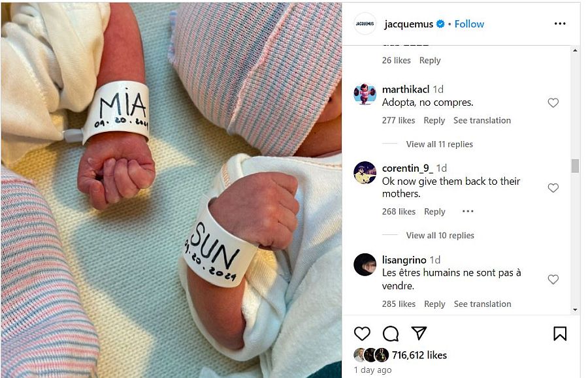Follow the jacquemus account
This screenshot has width=588, height=378.
click(469, 24)
